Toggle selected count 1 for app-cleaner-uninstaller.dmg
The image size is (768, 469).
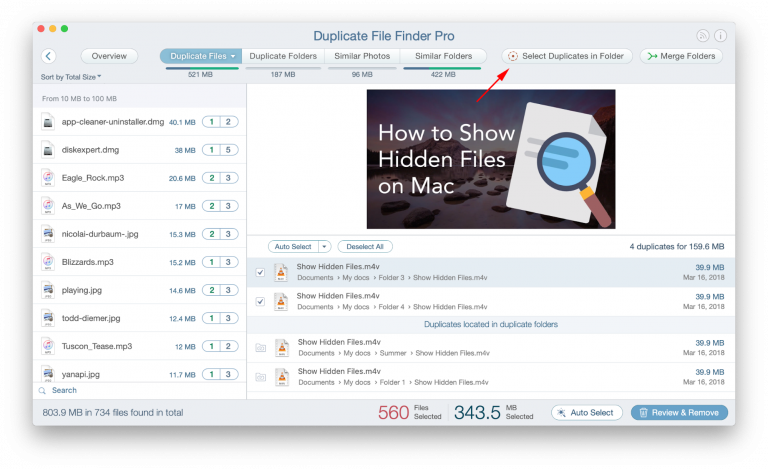[212, 122]
